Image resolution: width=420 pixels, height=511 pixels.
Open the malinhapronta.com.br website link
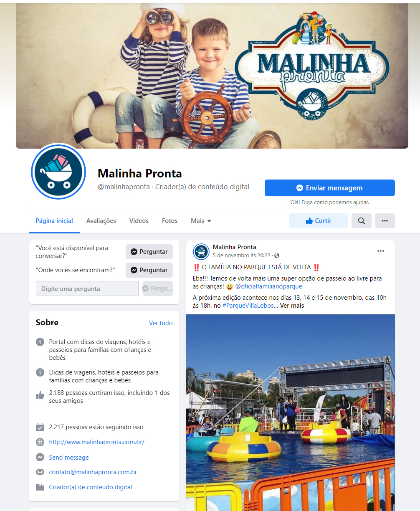(x=97, y=442)
